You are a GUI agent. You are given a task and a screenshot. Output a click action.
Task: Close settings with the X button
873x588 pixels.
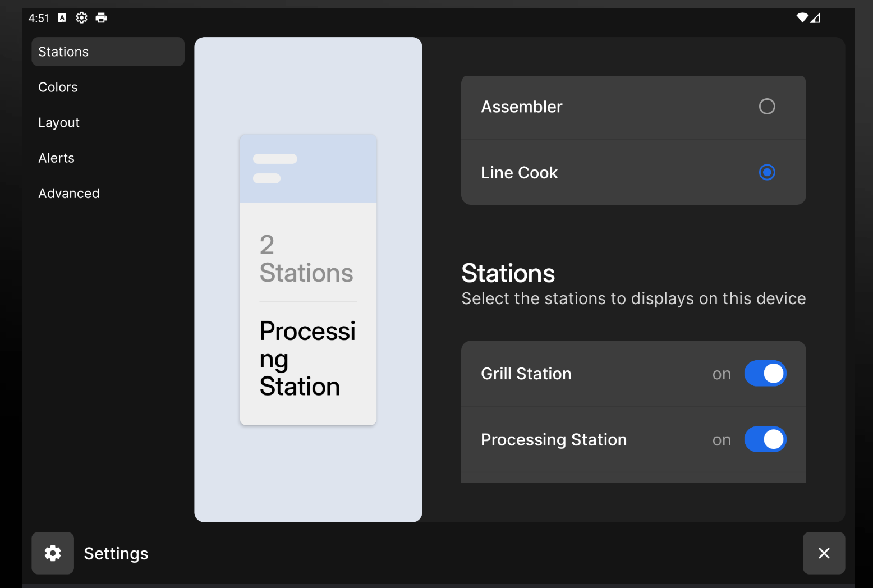pos(824,553)
